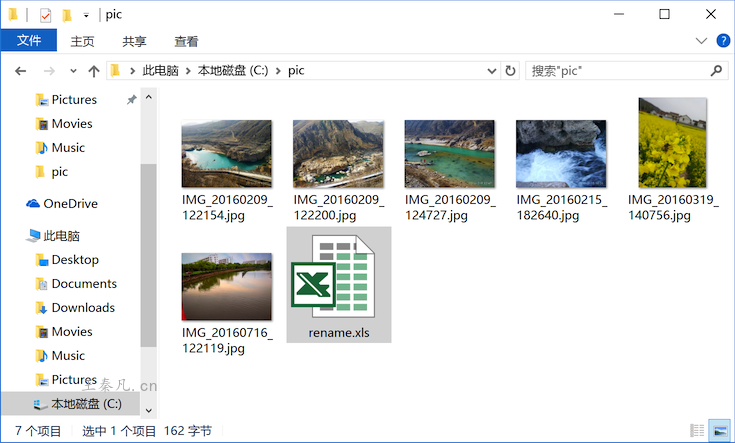
Task: Expand the address bar history dropdown
Action: point(492,71)
